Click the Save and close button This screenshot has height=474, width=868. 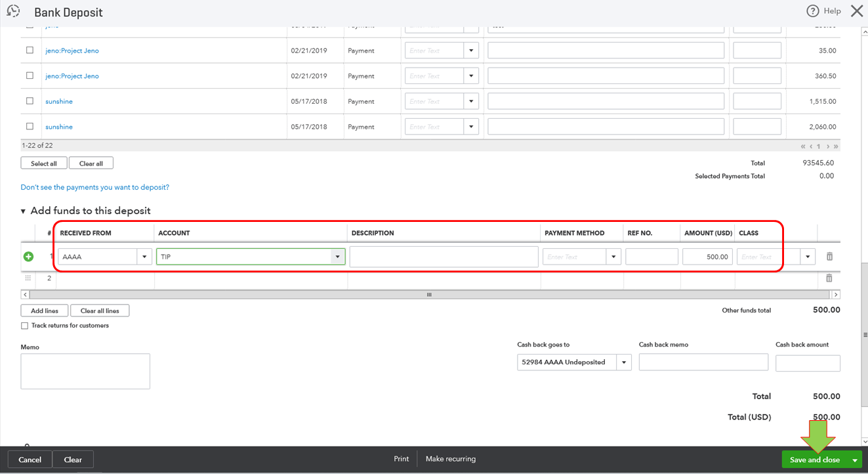pos(815,460)
